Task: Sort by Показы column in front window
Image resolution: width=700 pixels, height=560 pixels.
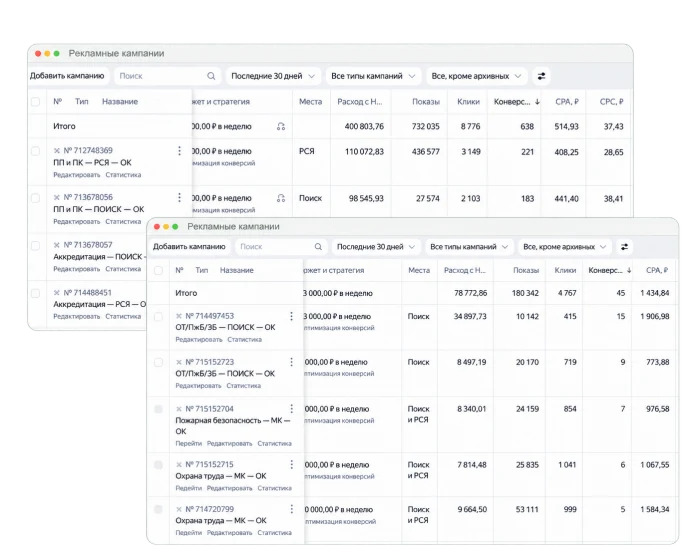Action: click(526, 270)
